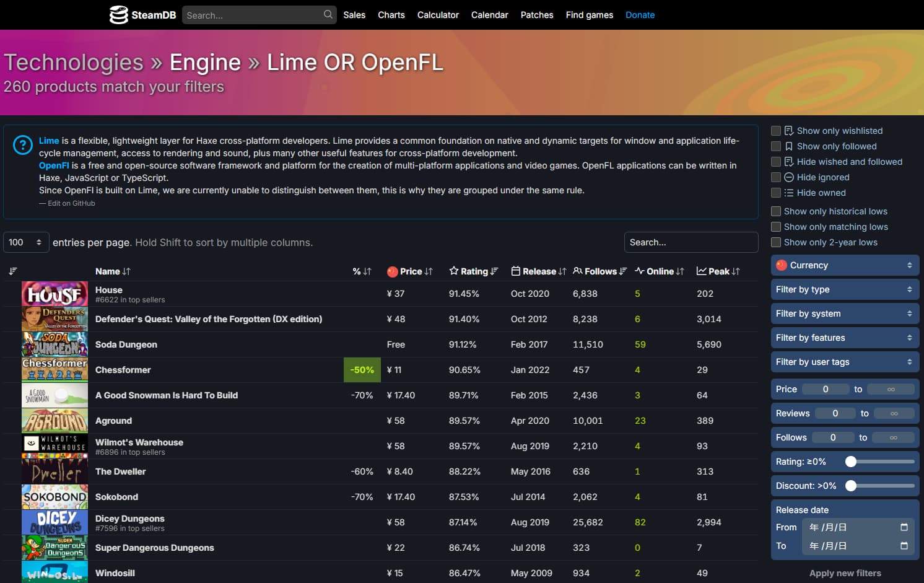Sort by Peak chart column header
924x583 pixels.
[x=718, y=271]
